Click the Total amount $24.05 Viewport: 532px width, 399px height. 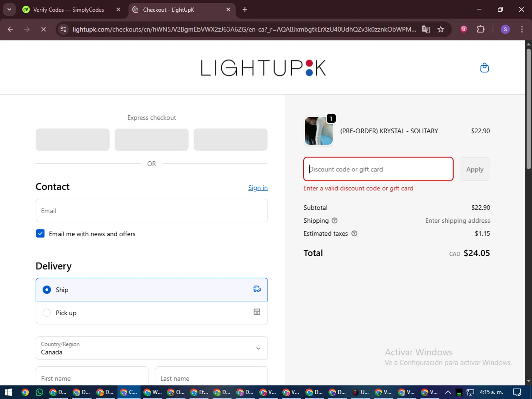[477, 253]
